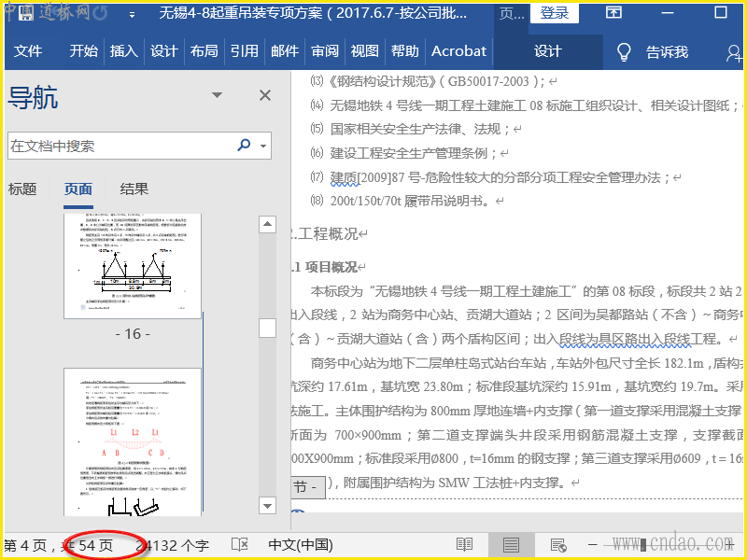Switch to Web Layout view icon
747x560 pixels.
(558, 544)
